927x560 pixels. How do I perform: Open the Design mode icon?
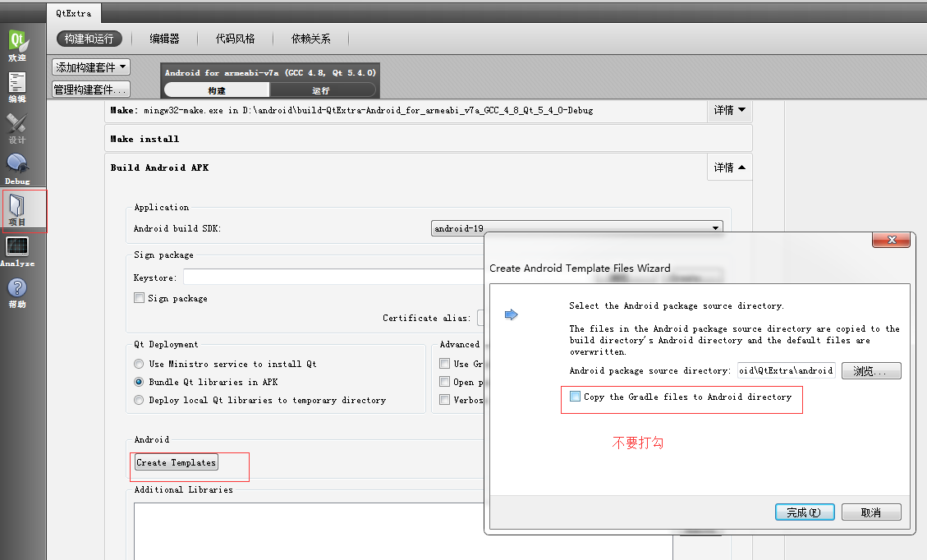click(17, 128)
